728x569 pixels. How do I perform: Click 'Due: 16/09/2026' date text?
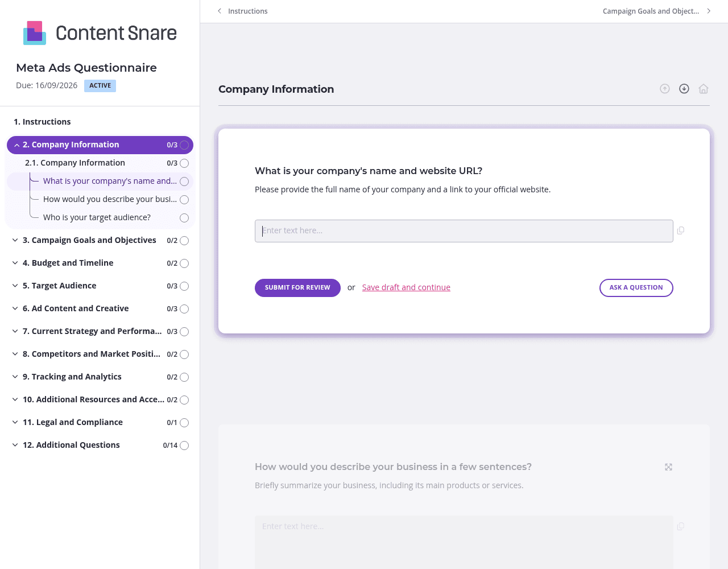[x=47, y=85]
